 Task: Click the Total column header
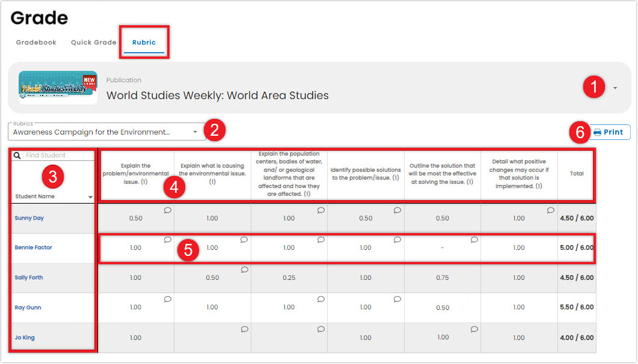click(577, 174)
